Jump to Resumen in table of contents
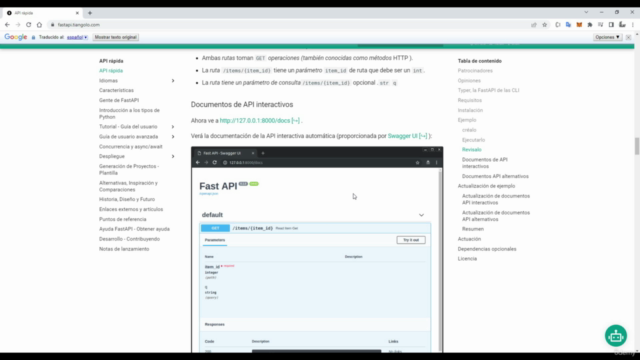 click(473, 229)
